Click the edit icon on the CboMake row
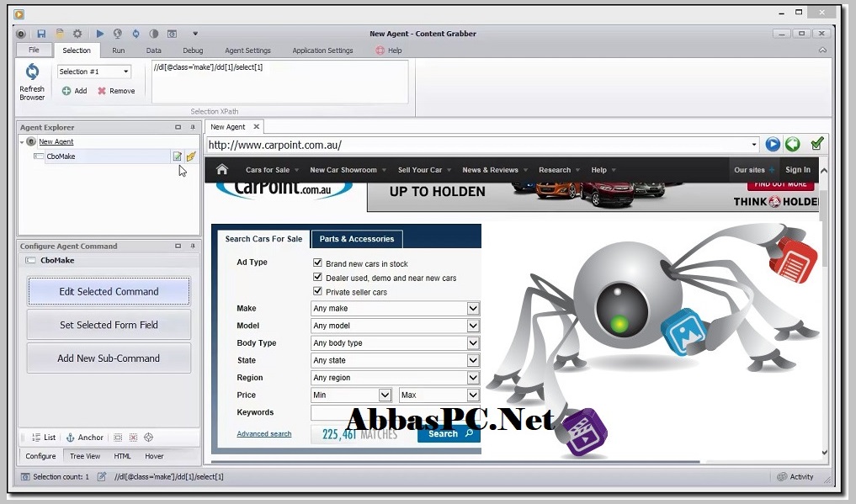 point(178,157)
